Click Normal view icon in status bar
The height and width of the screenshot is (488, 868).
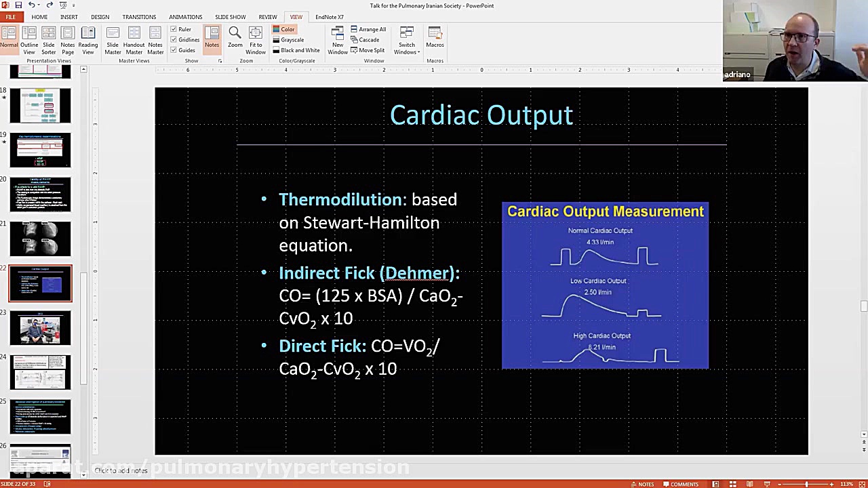715,484
